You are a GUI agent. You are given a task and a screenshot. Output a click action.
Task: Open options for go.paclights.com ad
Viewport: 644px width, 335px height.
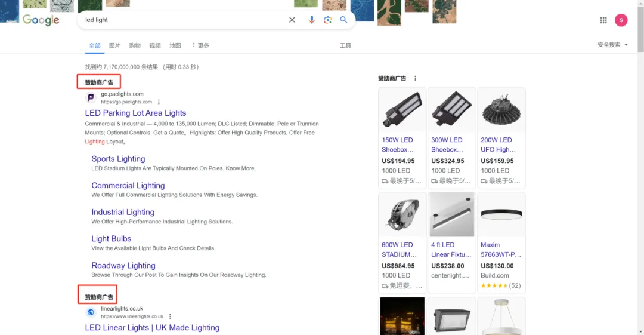(x=159, y=102)
